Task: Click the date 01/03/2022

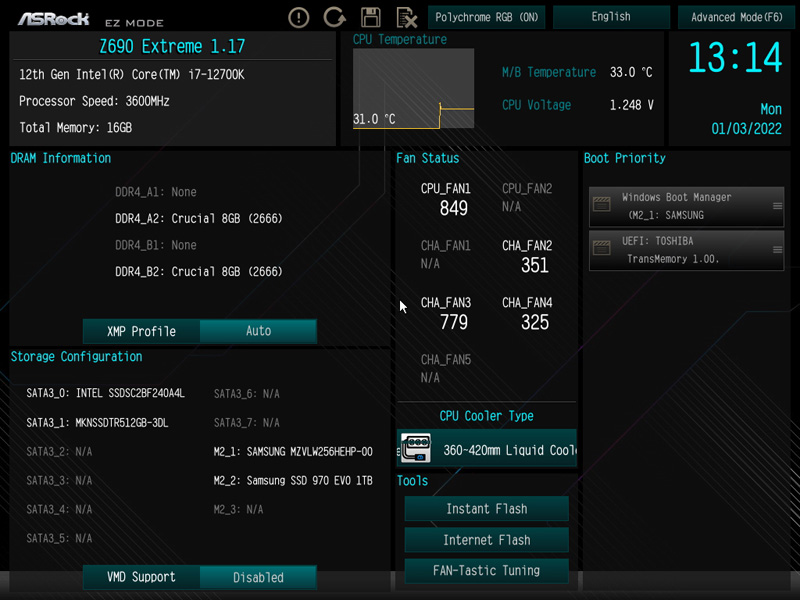Action: point(746,129)
